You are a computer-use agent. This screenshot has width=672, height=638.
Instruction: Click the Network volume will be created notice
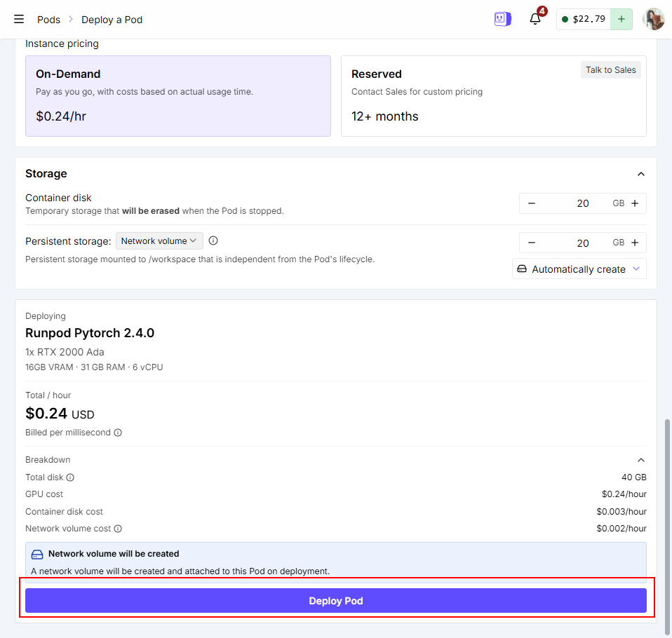[335, 562]
